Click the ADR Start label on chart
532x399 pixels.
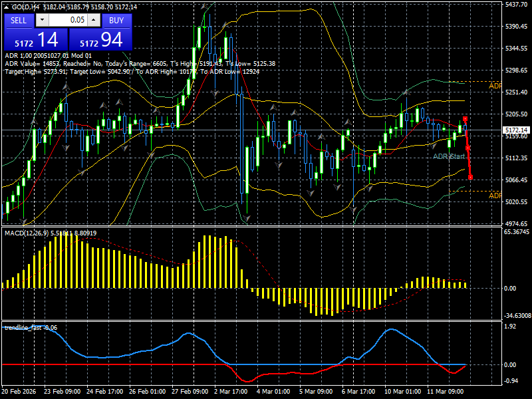tap(449, 156)
